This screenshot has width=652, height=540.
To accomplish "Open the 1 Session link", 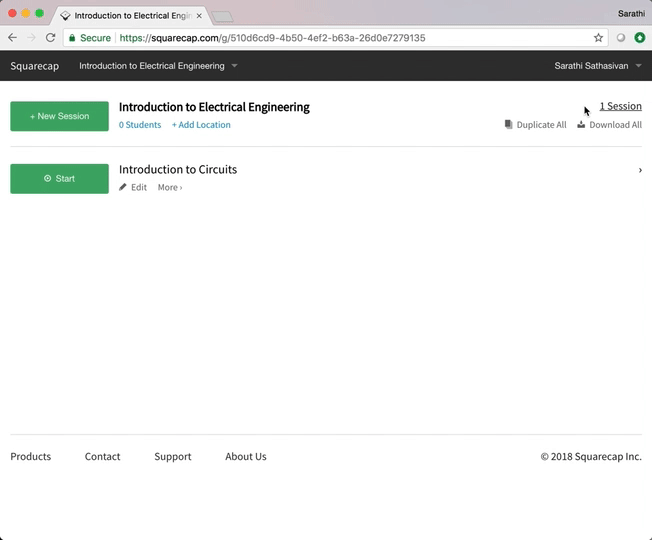I will point(620,106).
